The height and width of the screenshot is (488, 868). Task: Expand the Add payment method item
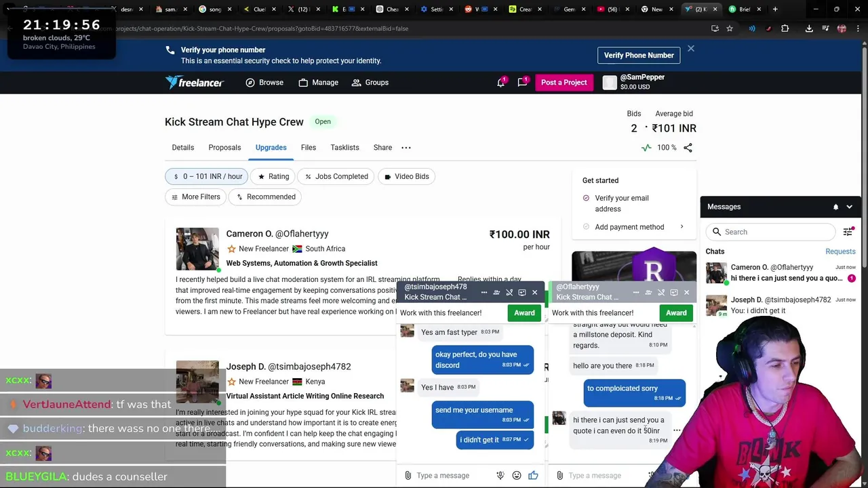633,227
